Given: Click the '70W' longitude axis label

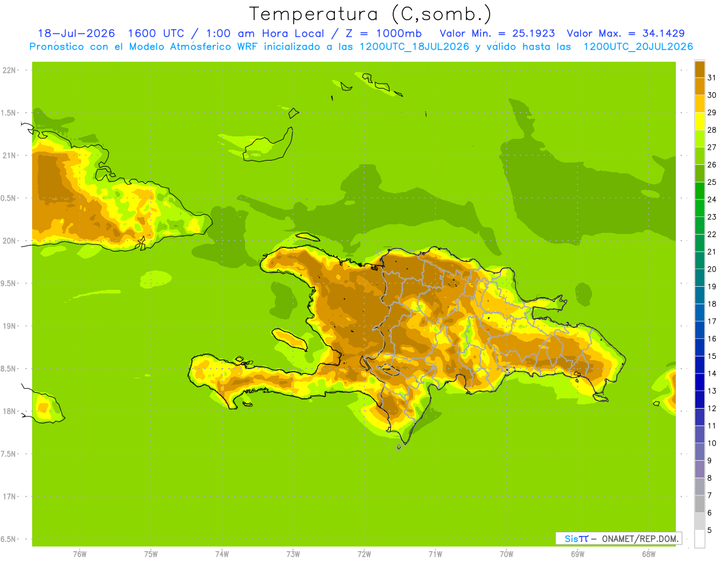Looking at the screenshot, I should [x=507, y=554].
